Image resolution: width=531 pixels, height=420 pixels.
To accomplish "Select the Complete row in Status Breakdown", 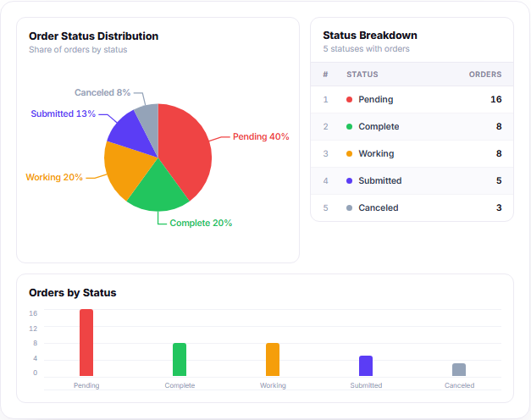I will coord(412,127).
